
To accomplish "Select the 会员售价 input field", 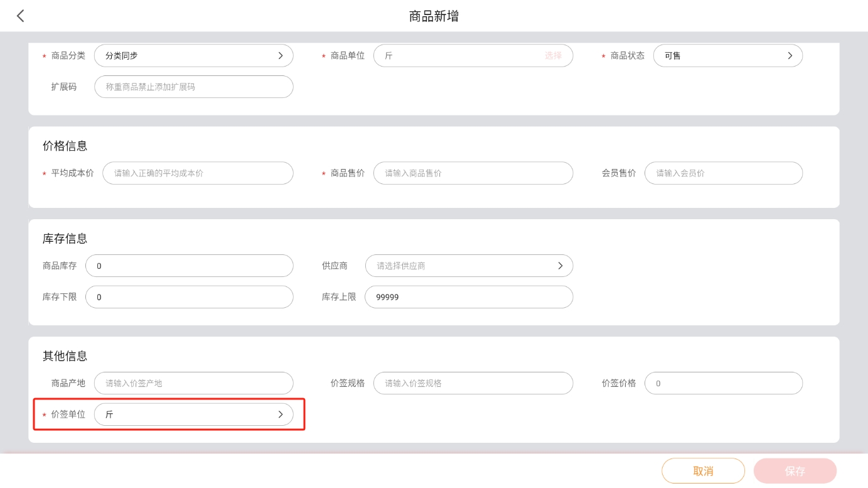I will coord(723,173).
